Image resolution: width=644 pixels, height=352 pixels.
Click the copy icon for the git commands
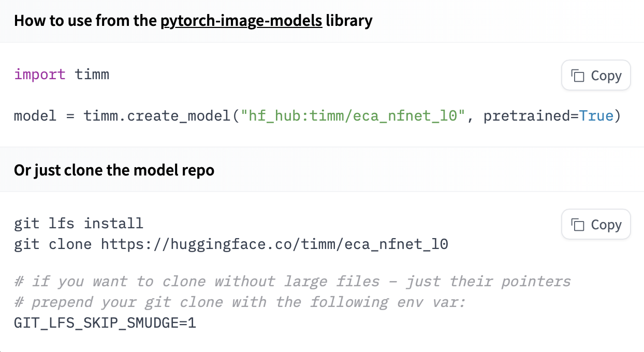[x=578, y=225]
